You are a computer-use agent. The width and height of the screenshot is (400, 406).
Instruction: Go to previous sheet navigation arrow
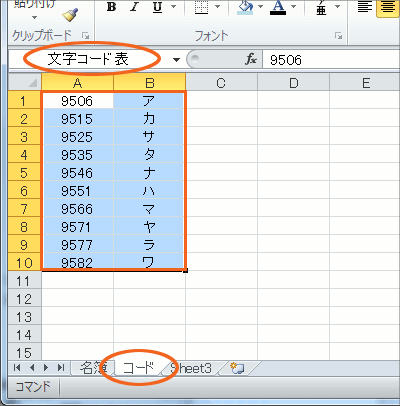(32, 368)
